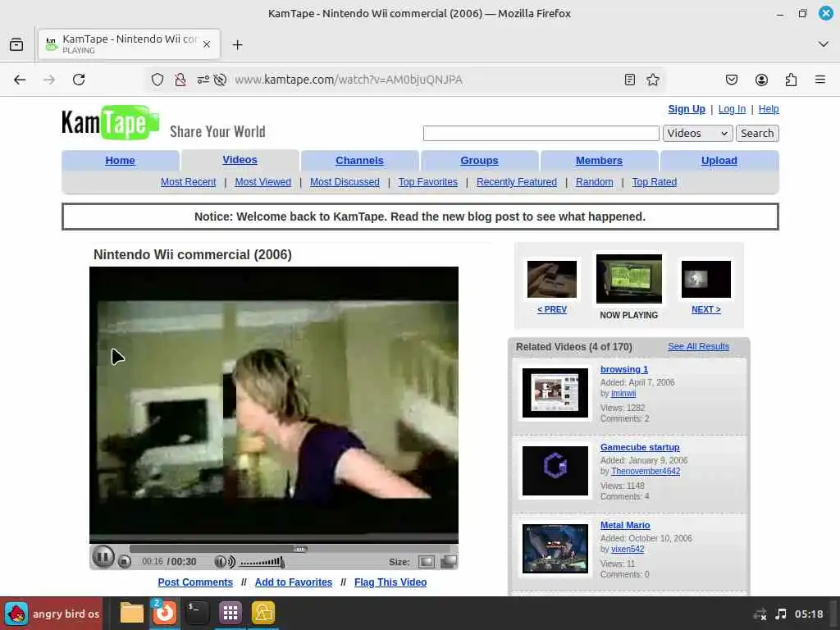Click the address bar URL
The image size is (840, 630).
348,80
